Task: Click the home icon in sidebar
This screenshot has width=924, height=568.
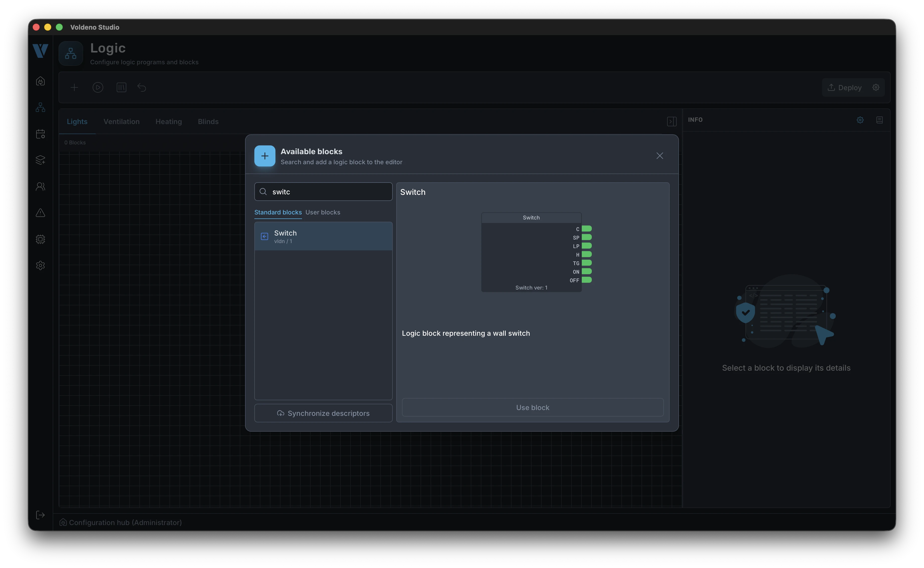Action: pos(40,81)
